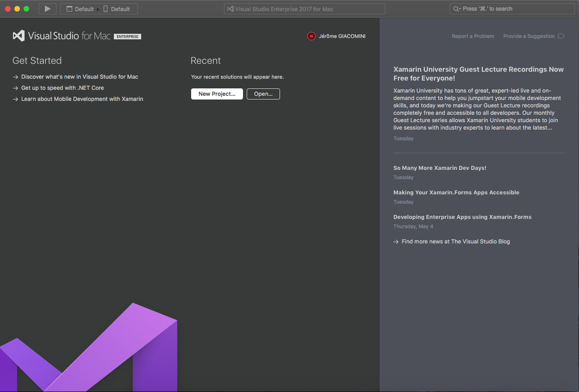Open Learn about Mobile Development with Xamarin
This screenshot has height=392, width=579.
click(x=82, y=99)
